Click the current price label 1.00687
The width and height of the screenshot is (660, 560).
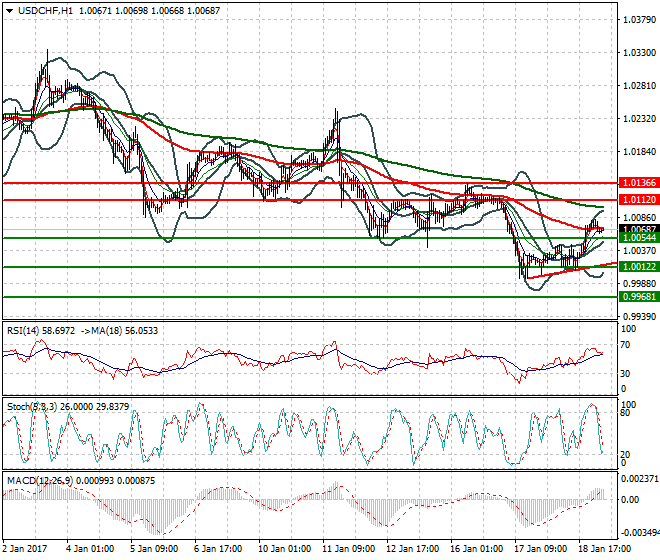638,229
